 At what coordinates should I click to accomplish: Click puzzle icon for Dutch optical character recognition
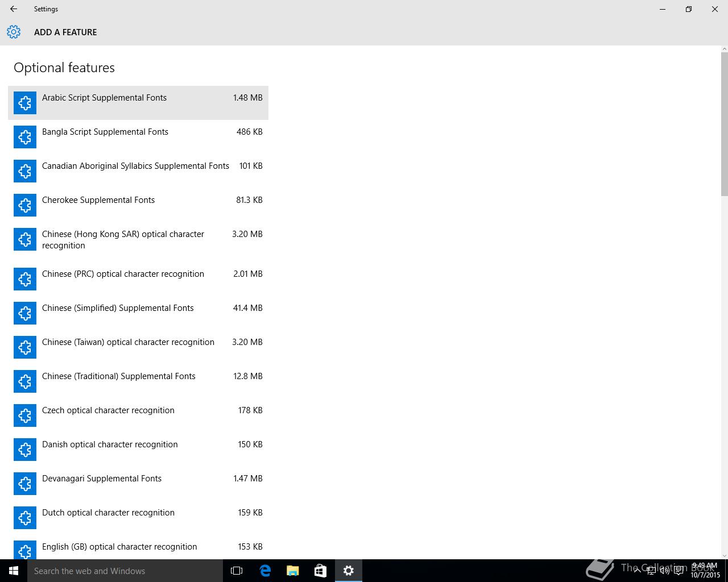tap(25, 518)
